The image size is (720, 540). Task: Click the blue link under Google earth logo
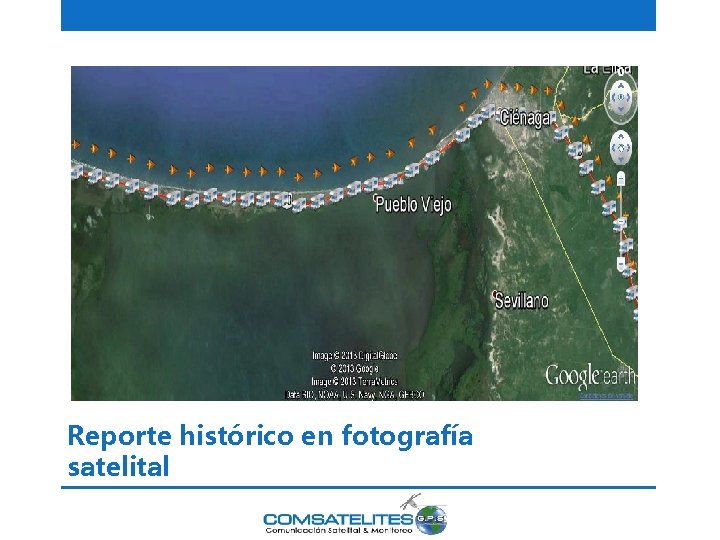[x=606, y=395]
